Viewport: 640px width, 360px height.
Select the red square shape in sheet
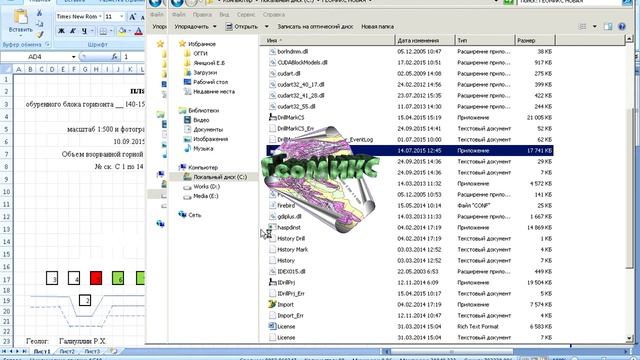(96, 278)
